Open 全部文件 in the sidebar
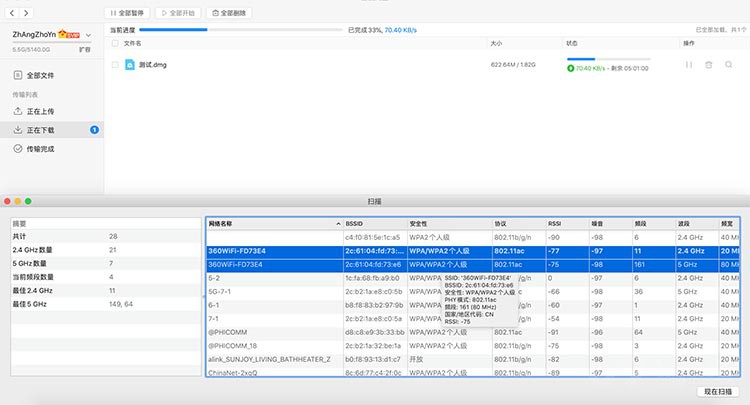 tap(40, 75)
